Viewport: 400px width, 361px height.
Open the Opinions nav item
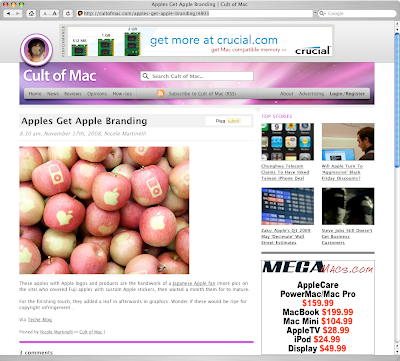point(97,94)
